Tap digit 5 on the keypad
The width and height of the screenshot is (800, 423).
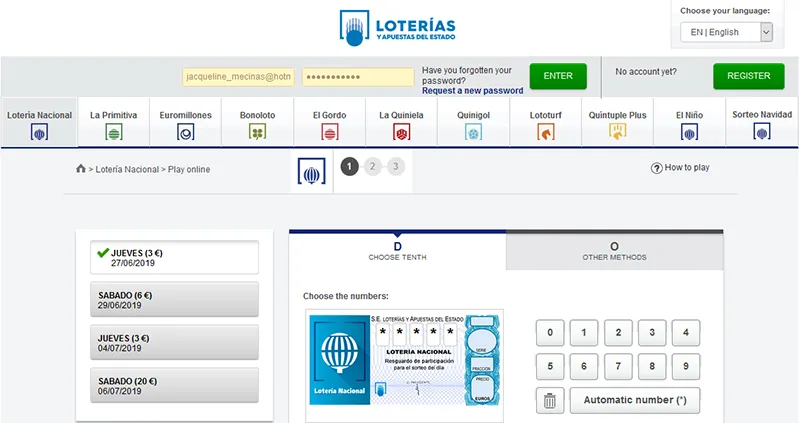click(550, 366)
